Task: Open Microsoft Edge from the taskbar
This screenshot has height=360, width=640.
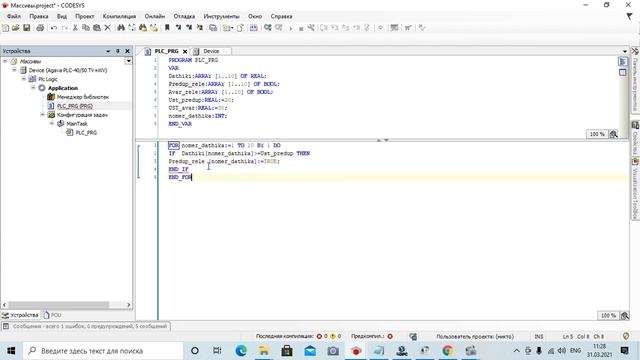Action: pos(241,351)
